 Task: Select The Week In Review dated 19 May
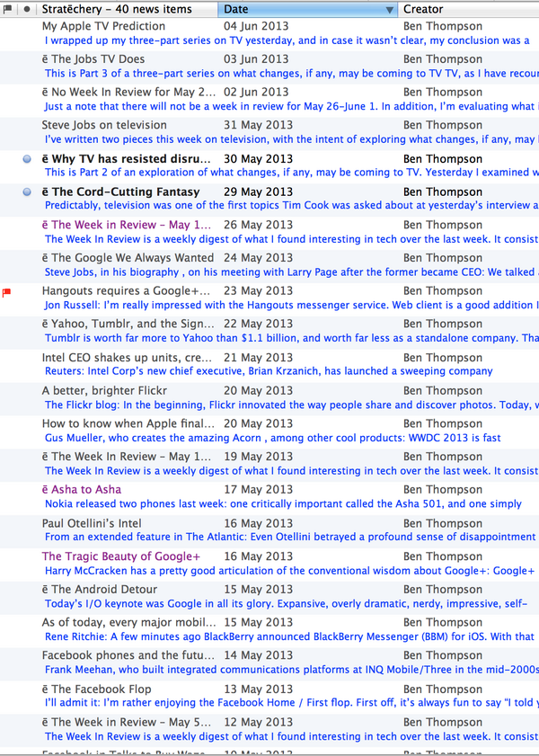(126, 457)
